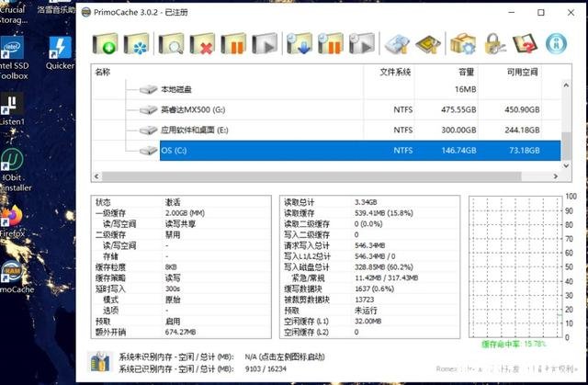Open Listen1 desktop shortcut
Screen dimensions: 588x385
[12, 108]
